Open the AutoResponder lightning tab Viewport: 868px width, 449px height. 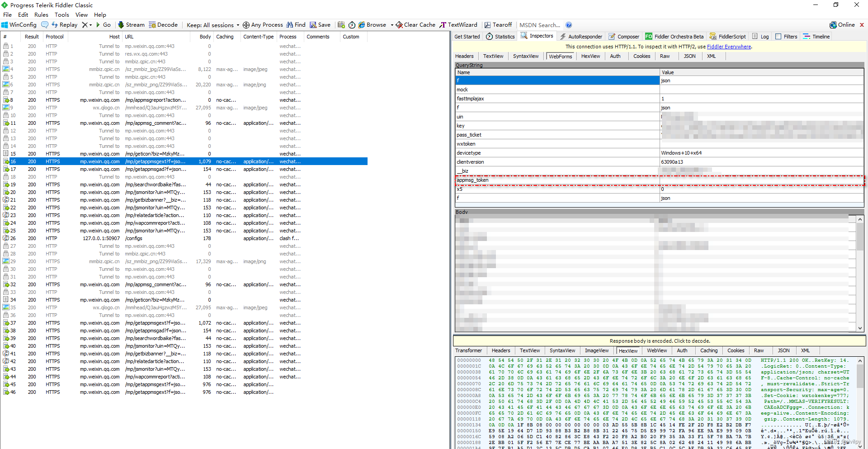pyautogui.click(x=581, y=37)
